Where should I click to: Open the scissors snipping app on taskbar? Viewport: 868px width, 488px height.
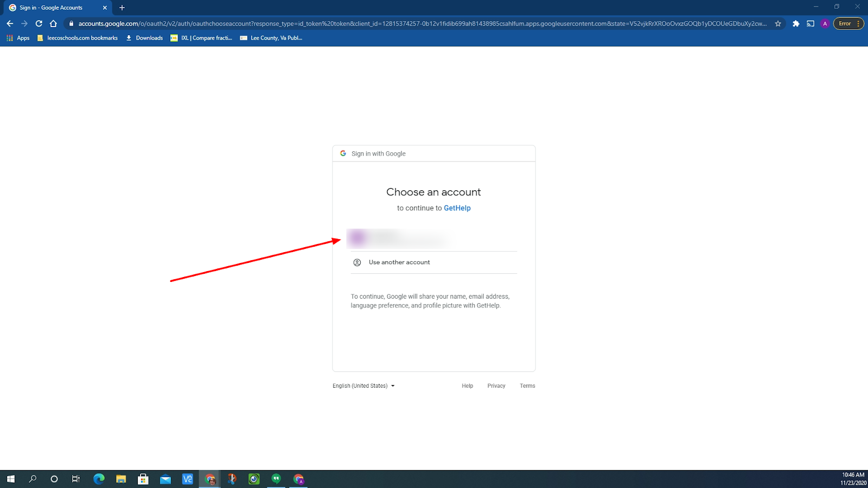point(232,479)
